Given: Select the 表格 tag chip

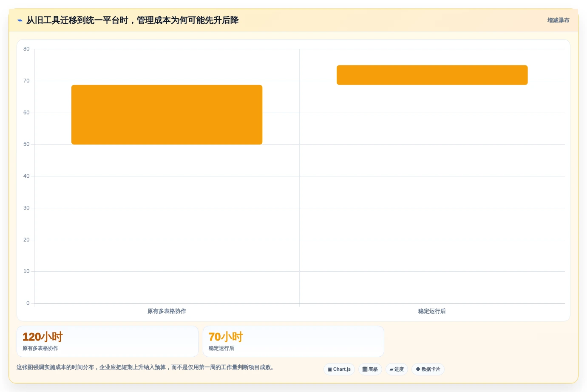Looking at the screenshot, I should pos(370,369).
